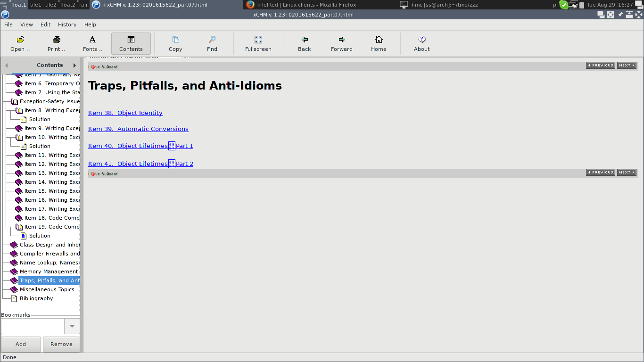The width and height of the screenshot is (644, 362).
Task: Click the book icon beside Item 16
Action: (x=19, y=200)
